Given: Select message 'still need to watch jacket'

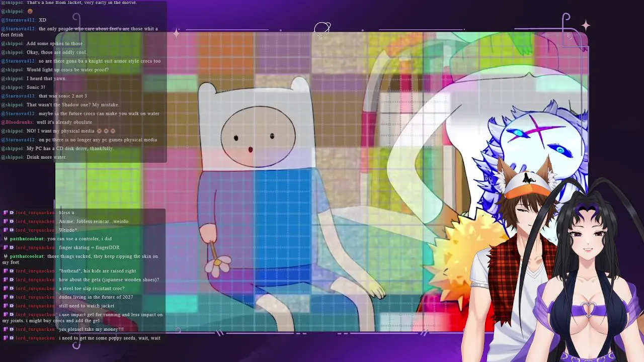Looking at the screenshot, I should click(87, 306).
